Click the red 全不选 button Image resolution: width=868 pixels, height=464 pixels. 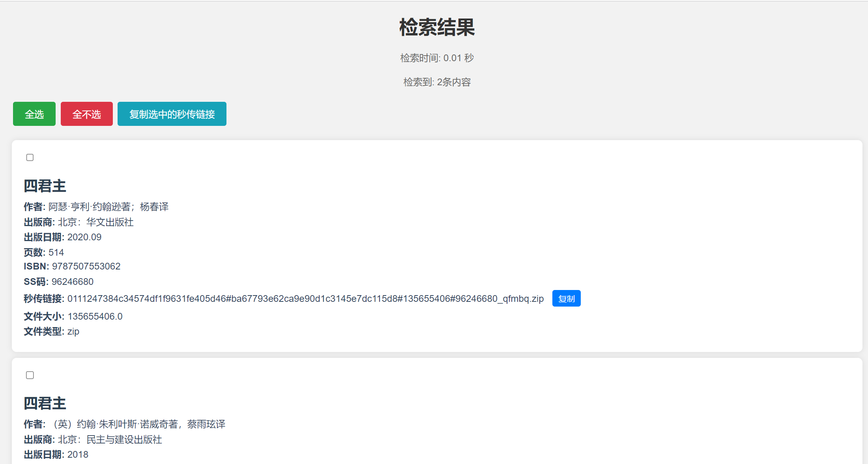click(x=87, y=114)
